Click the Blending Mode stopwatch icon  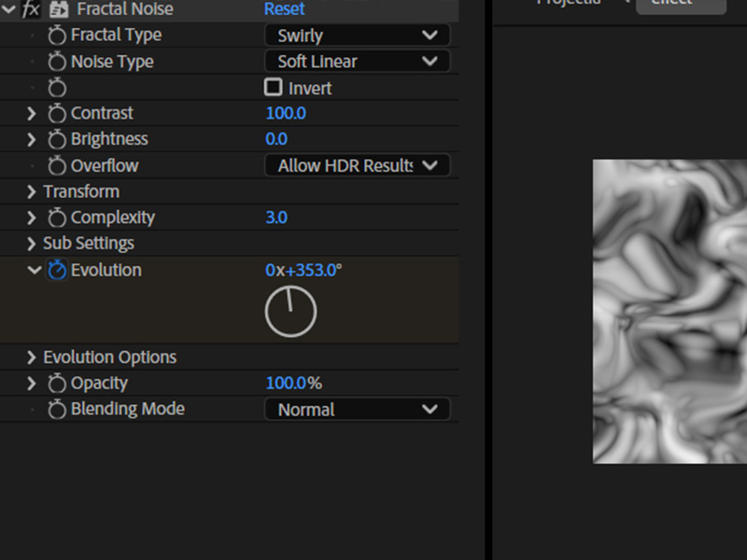[x=56, y=409]
